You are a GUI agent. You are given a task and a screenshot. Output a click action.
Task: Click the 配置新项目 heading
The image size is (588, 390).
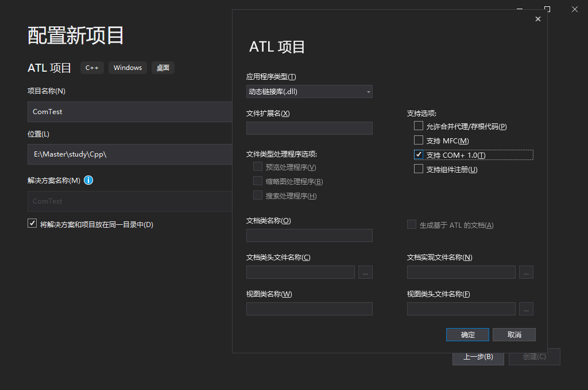76,36
